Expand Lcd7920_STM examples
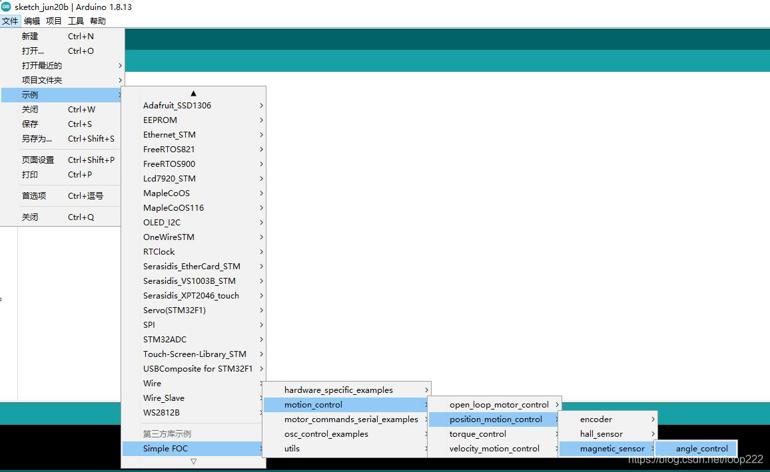The height and width of the screenshot is (472, 770). tap(193, 179)
